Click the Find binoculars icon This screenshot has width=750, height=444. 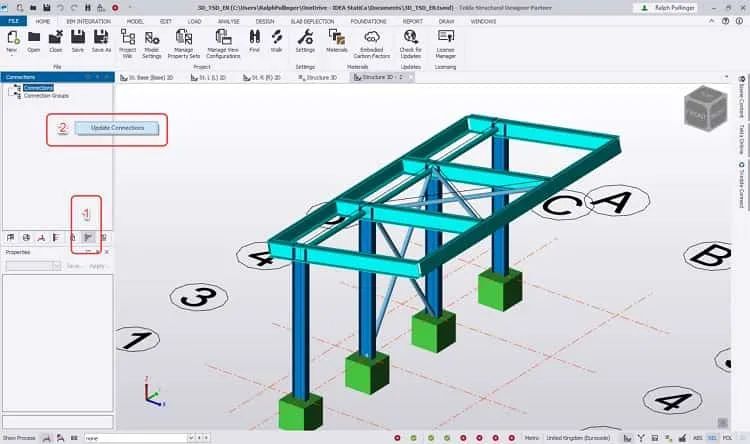(x=254, y=41)
